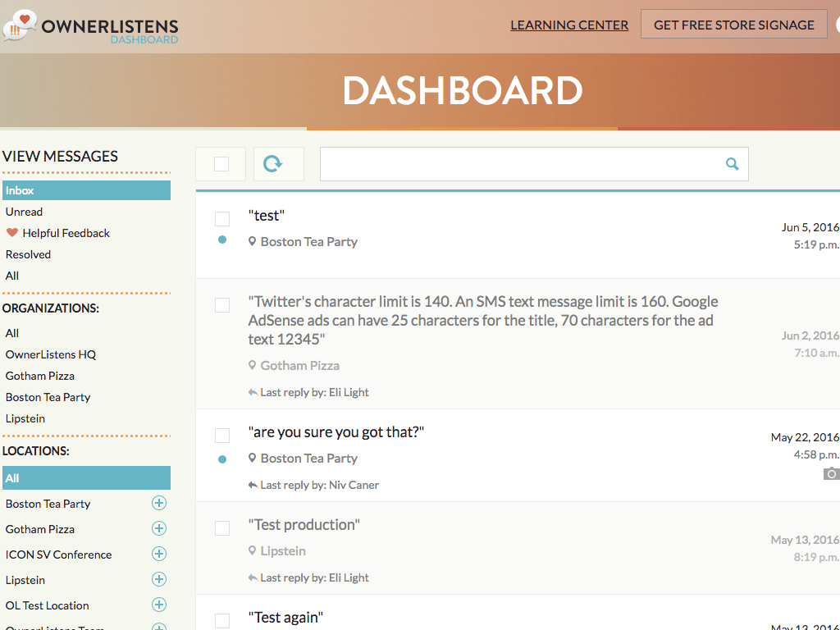Click Get Free Store Signage button
Image resolution: width=840 pixels, height=630 pixels.
733,25
